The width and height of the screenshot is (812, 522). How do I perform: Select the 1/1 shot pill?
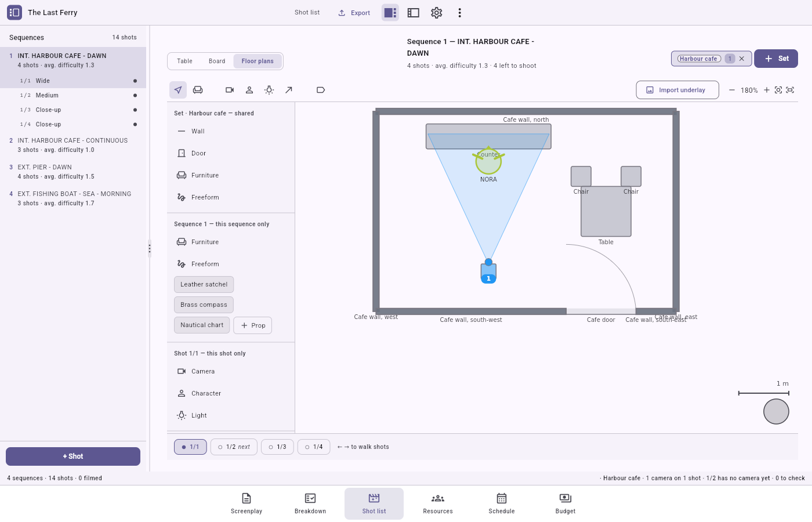click(x=190, y=447)
